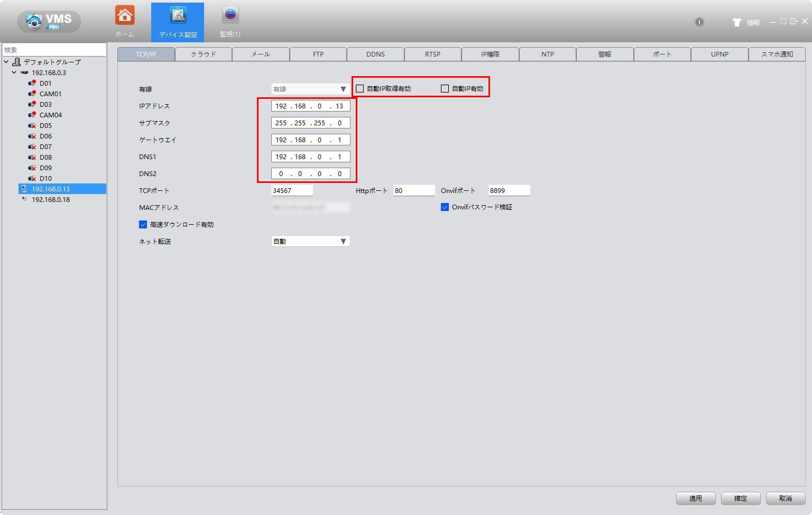Viewport: 812px width, 515px height.
Task: Open the RTSP tab
Action: tap(432, 54)
